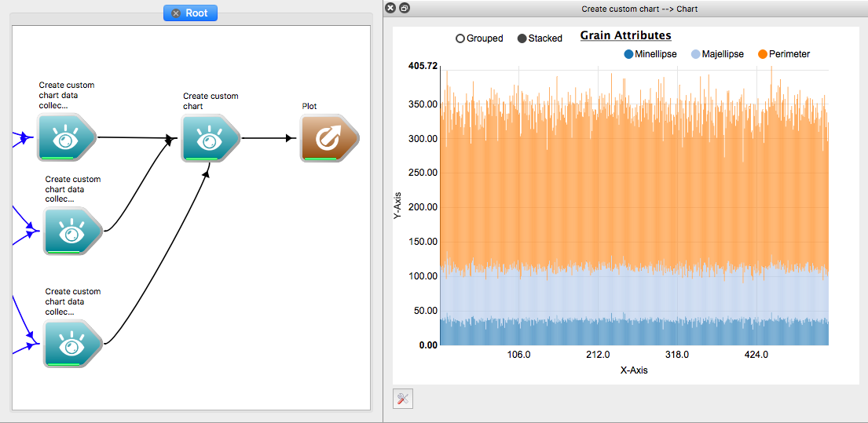
Task: Select the Create custom chart node
Action: click(210, 139)
